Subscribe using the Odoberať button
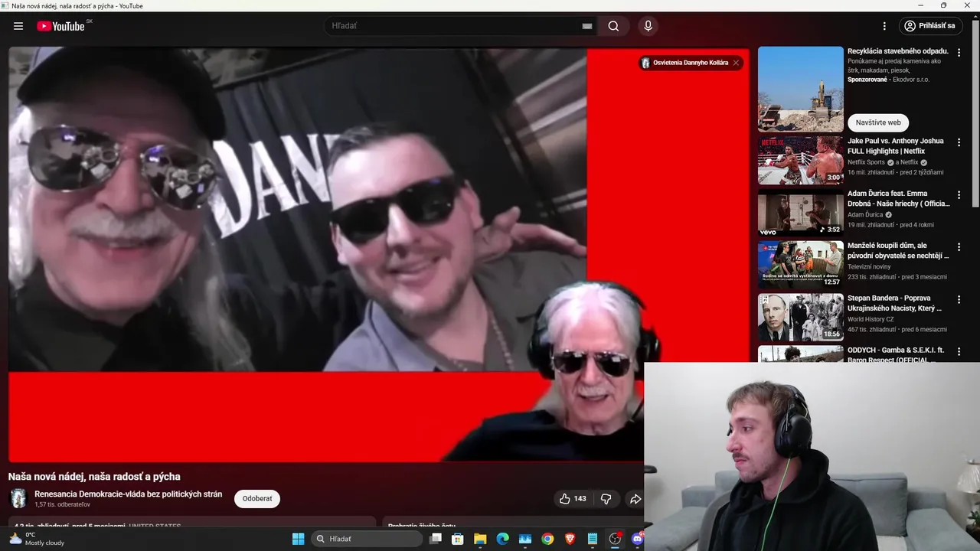The height and width of the screenshot is (551, 980). [x=257, y=499]
